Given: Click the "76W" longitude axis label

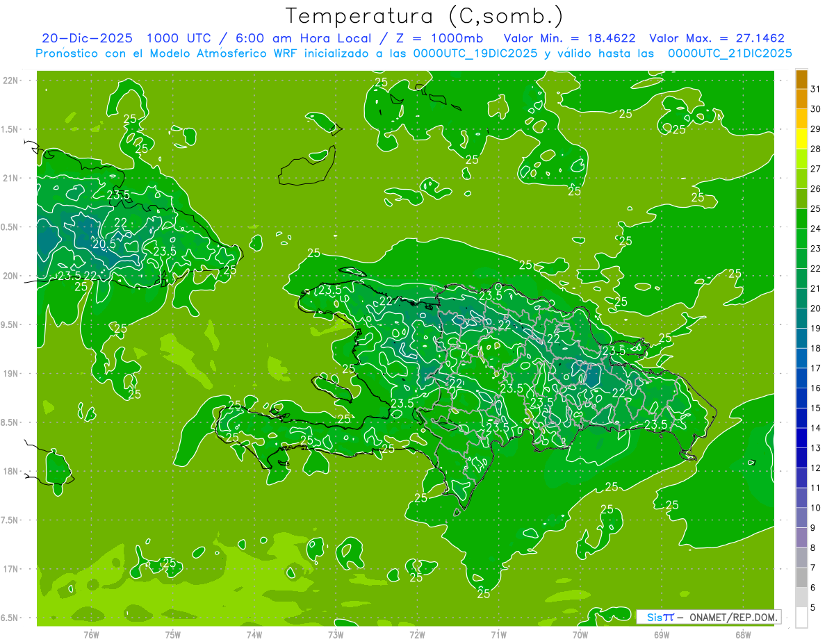Looking at the screenshot, I should (x=91, y=634).
